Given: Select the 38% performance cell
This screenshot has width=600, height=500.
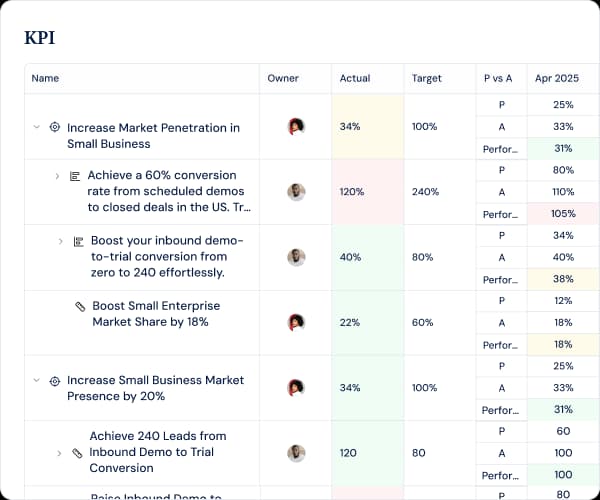Looking at the screenshot, I should click(x=563, y=279).
